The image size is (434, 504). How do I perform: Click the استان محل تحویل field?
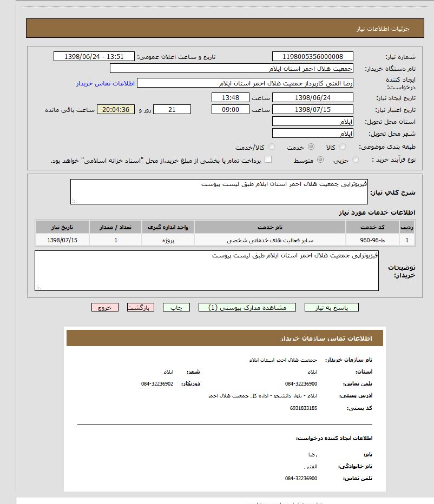[x=312, y=122]
